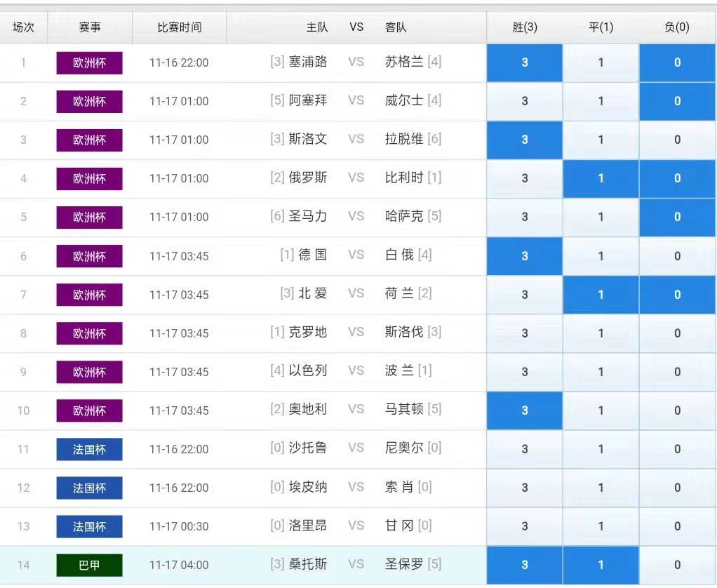
Task: Click the green 巴甲 league tag
Action: 89,565
